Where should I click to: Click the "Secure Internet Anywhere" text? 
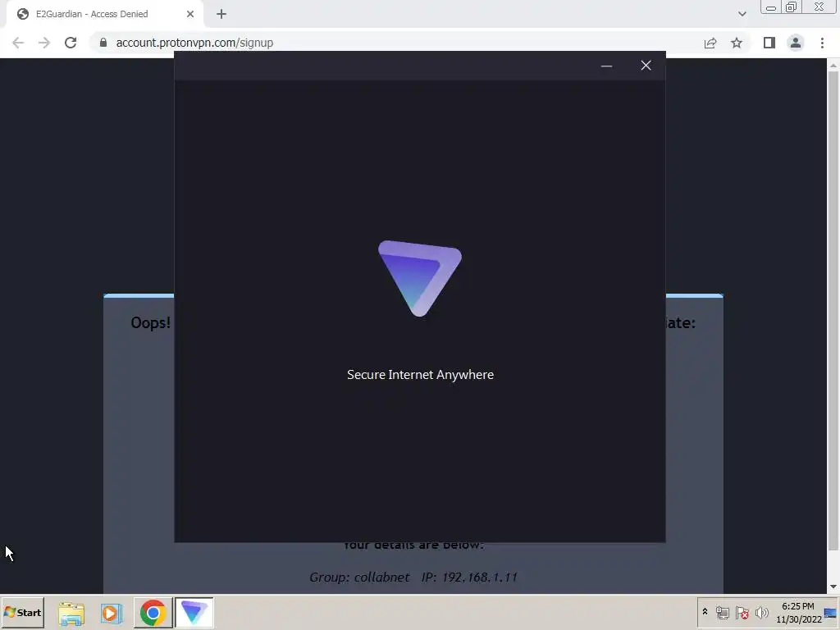click(x=420, y=374)
